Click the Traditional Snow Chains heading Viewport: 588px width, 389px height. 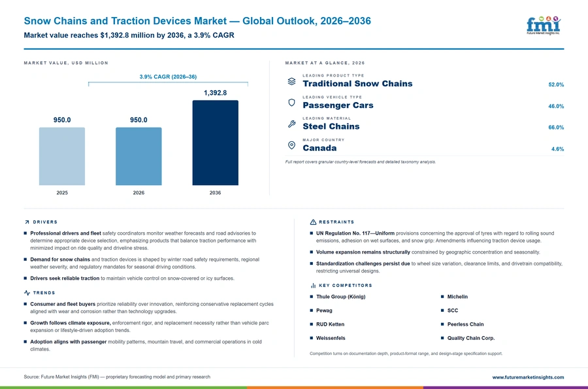357,84
